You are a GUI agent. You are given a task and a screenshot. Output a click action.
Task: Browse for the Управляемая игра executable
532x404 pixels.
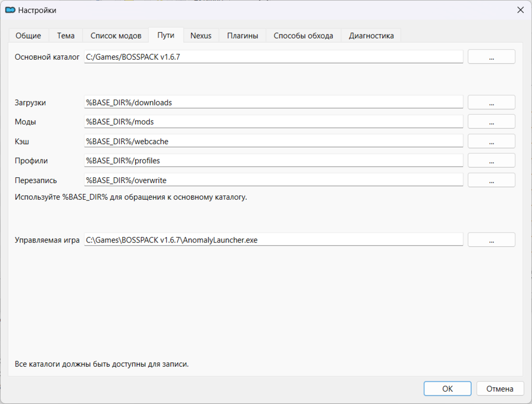coord(491,240)
